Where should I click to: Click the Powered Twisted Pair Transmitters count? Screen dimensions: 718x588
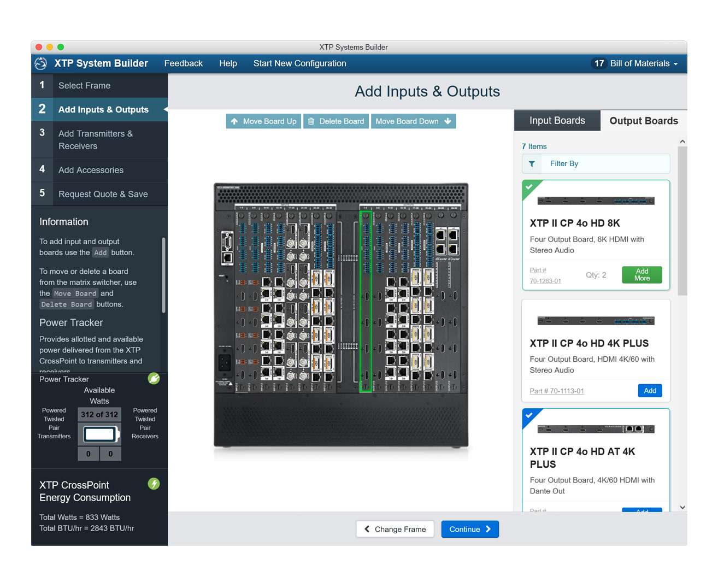(88, 454)
